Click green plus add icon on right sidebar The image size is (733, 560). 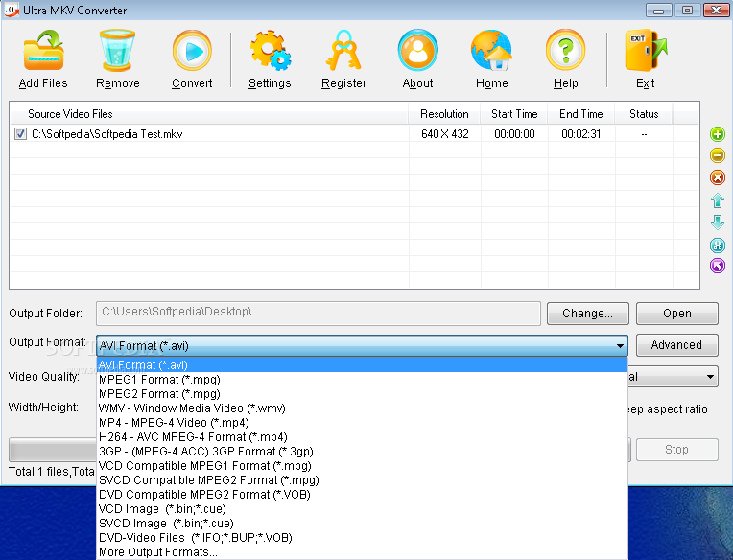718,134
